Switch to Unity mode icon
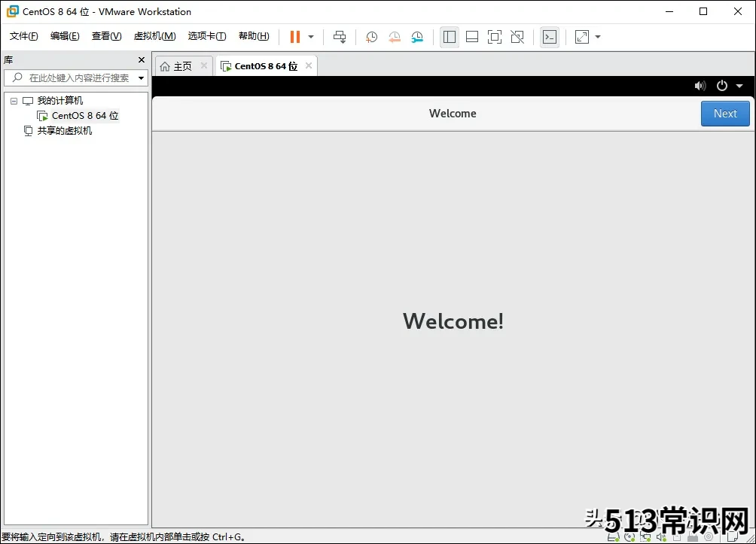756x544 pixels. pyautogui.click(x=517, y=37)
